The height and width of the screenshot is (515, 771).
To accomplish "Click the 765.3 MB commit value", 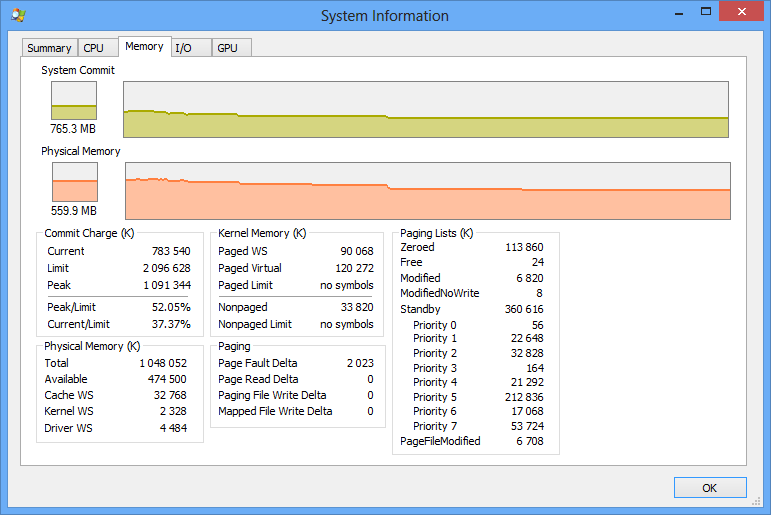I will click(73, 129).
